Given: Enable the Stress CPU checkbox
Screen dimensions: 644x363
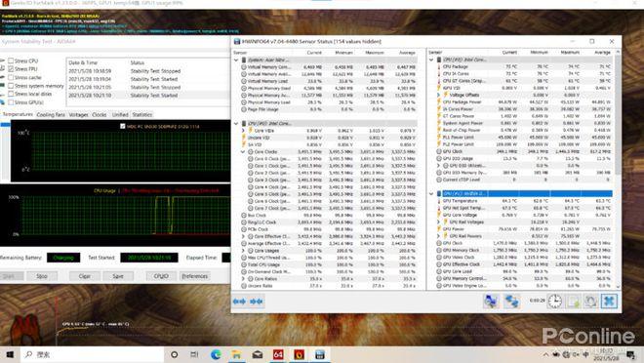Looking at the screenshot, I should click(11, 60).
